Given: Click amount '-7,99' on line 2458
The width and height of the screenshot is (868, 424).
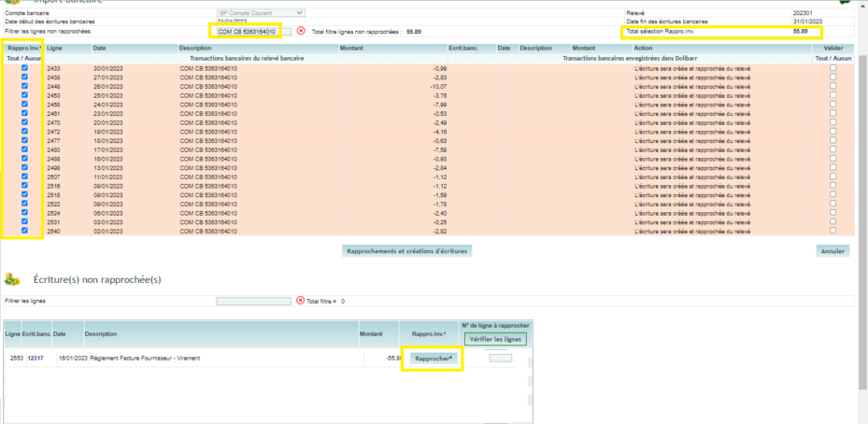Looking at the screenshot, I should click(x=439, y=104).
